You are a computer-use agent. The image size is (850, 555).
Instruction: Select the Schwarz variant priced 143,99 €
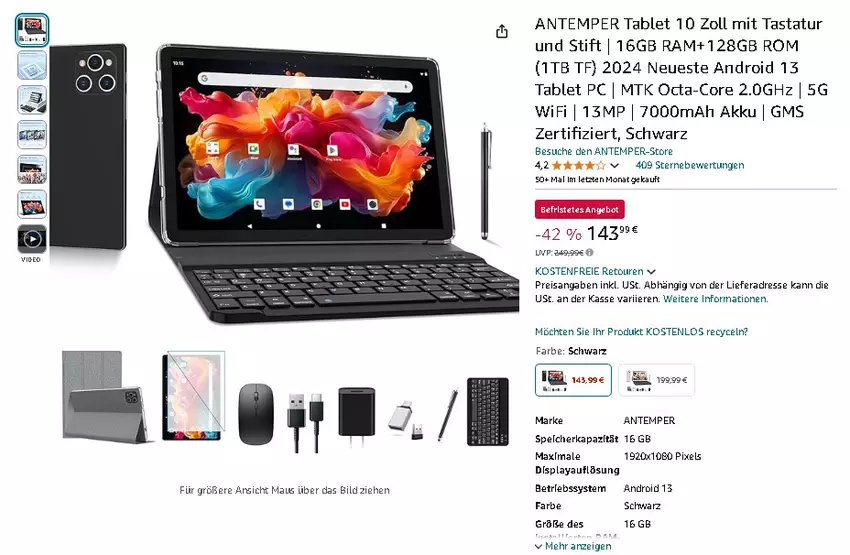[x=573, y=380]
